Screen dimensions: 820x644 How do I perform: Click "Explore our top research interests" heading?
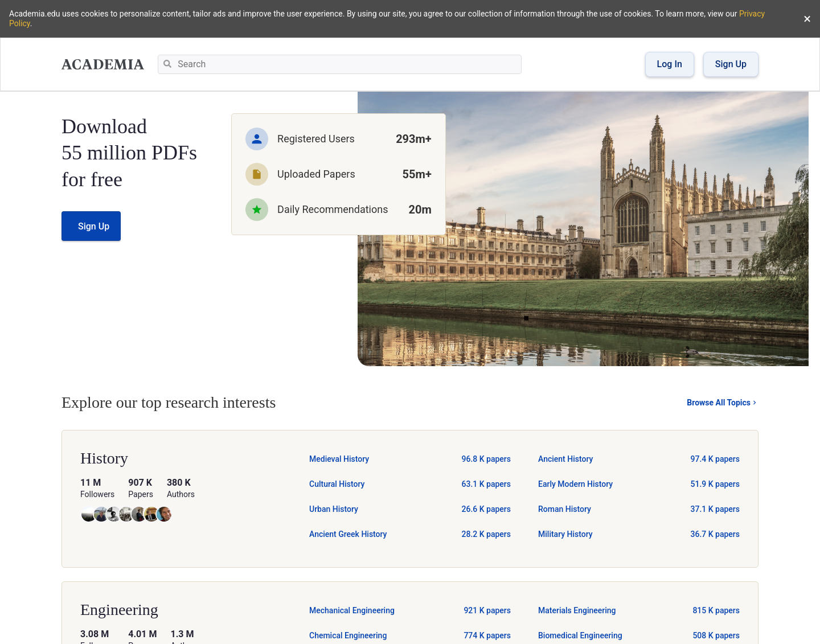coord(169,403)
